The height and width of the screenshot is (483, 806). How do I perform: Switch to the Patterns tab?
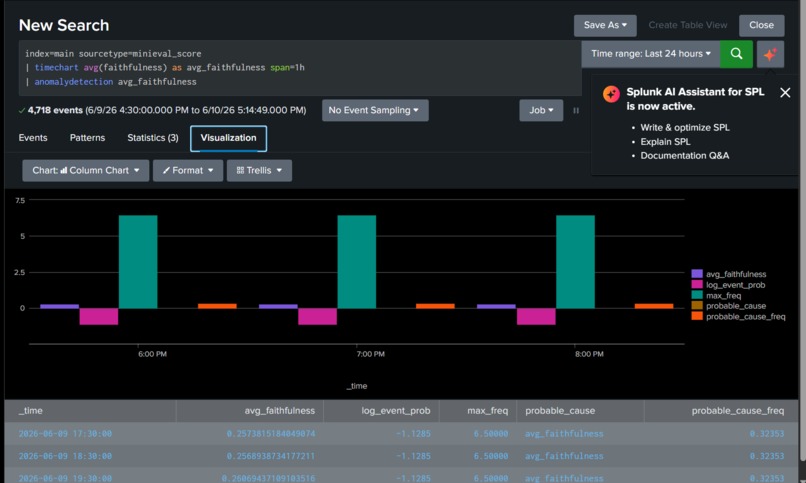87,138
